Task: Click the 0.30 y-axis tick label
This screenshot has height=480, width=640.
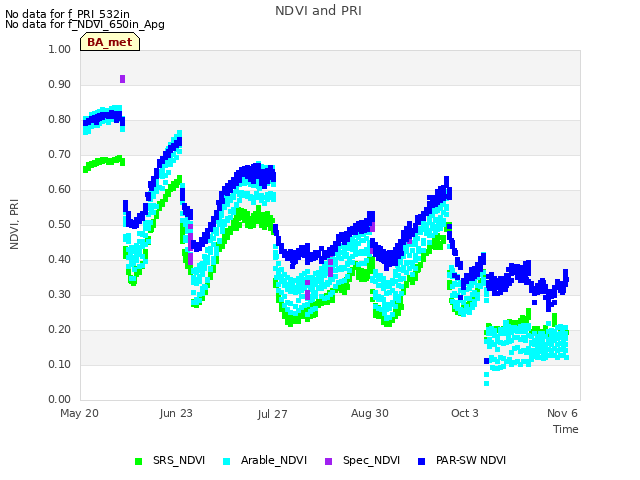Action: (60, 294)
